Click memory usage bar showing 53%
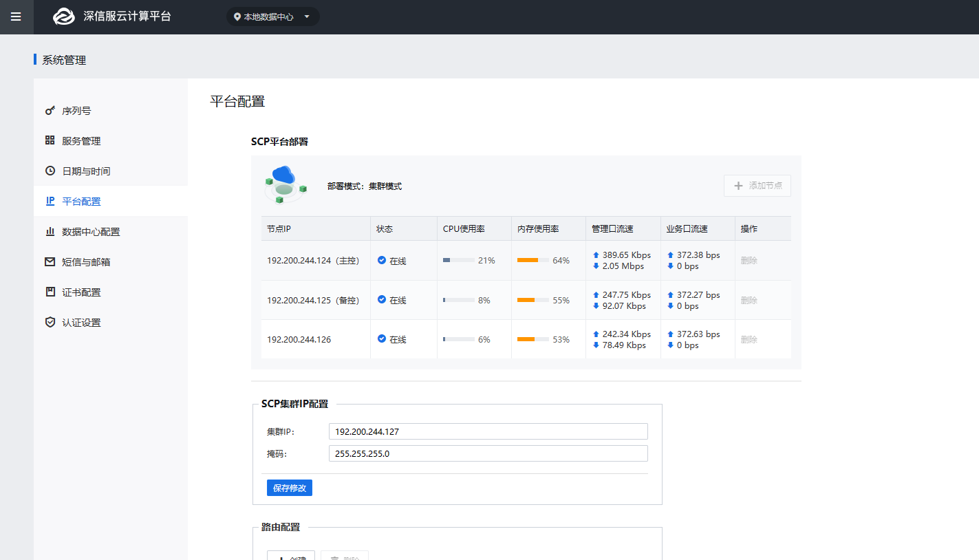979x560 pixels. click(x=533, y=339)
